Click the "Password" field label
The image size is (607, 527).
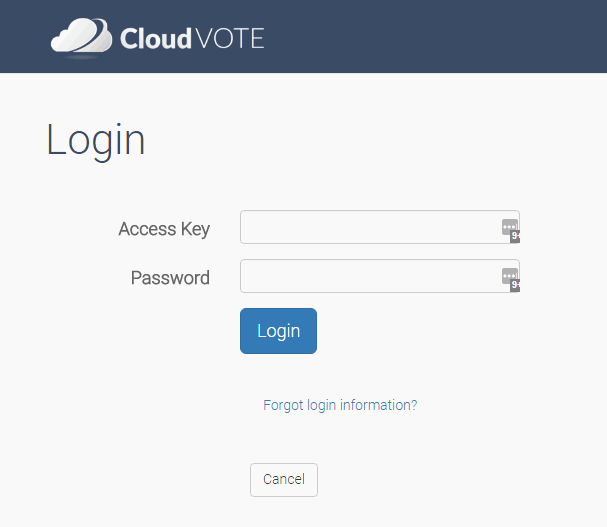(x=170, y=278)
